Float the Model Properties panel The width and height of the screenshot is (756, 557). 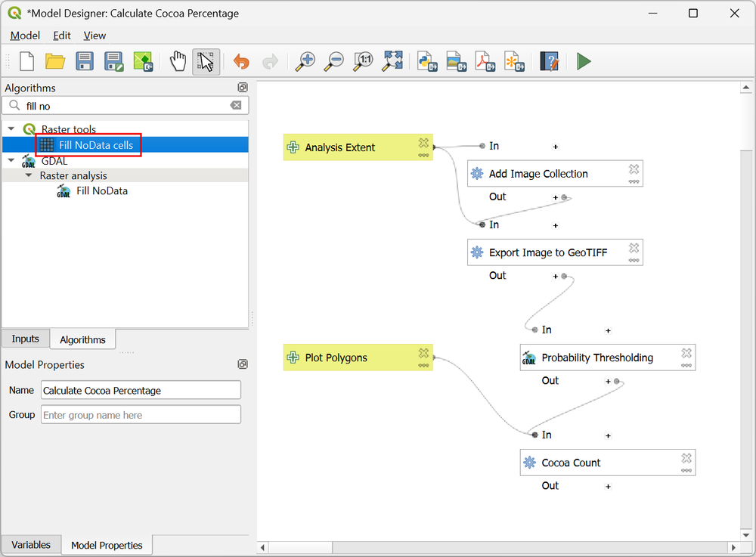click(243, 364)
